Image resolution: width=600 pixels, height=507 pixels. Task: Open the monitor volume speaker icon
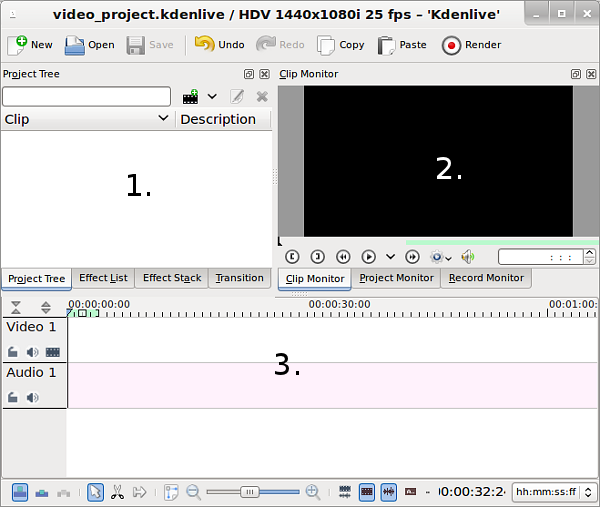click(467, 257)
